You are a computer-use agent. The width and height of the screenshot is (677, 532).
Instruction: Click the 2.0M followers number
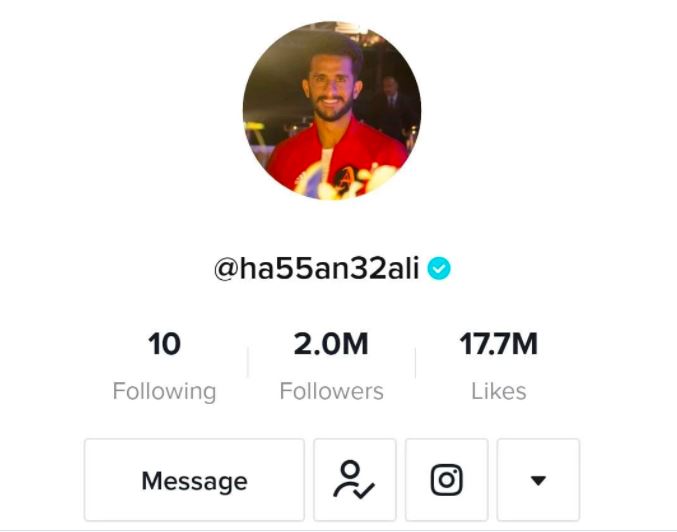pos(331,344)
